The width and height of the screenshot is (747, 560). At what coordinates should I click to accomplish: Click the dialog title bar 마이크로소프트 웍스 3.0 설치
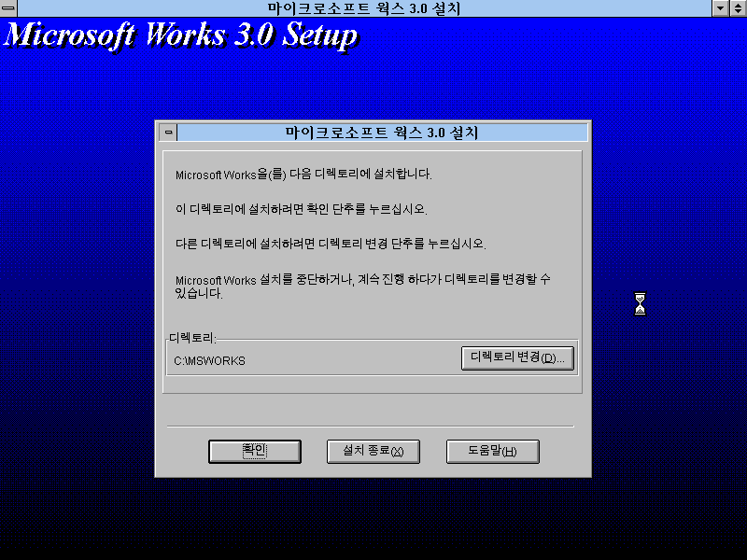coord(382,133)
